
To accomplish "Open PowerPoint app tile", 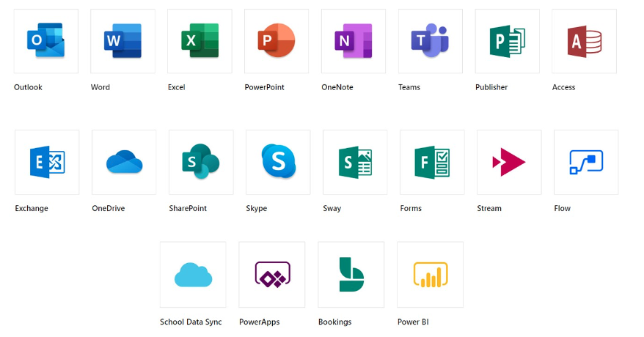I will 277,41.
